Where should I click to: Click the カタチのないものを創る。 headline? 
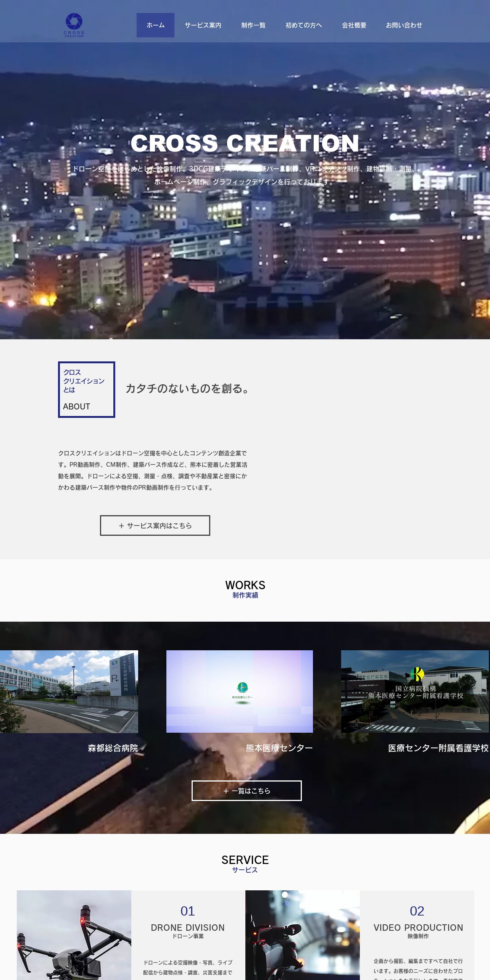(x=188, y=388)
